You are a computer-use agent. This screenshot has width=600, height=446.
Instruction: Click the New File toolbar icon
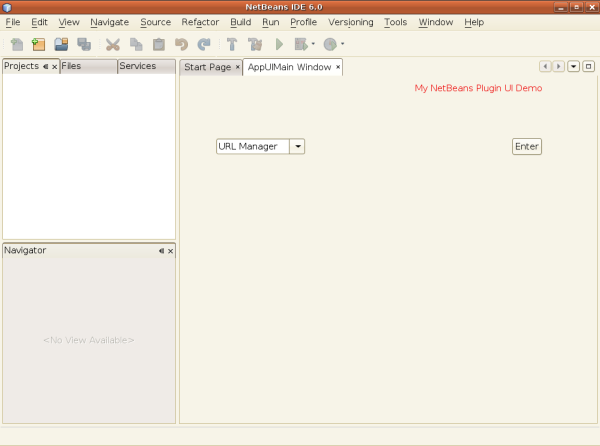(17, 44)
